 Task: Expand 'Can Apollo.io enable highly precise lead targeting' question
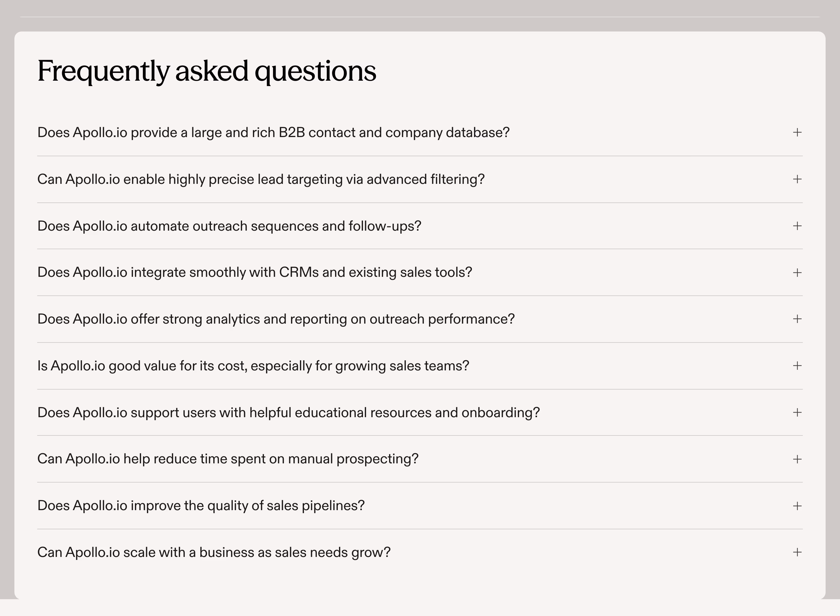[261, 179]
